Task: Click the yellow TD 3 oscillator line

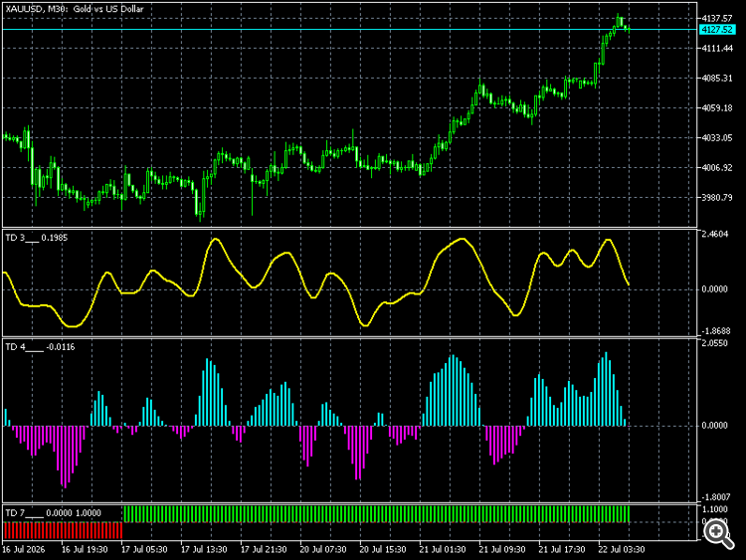Action: pyautogui.click(x=216, y=240)
